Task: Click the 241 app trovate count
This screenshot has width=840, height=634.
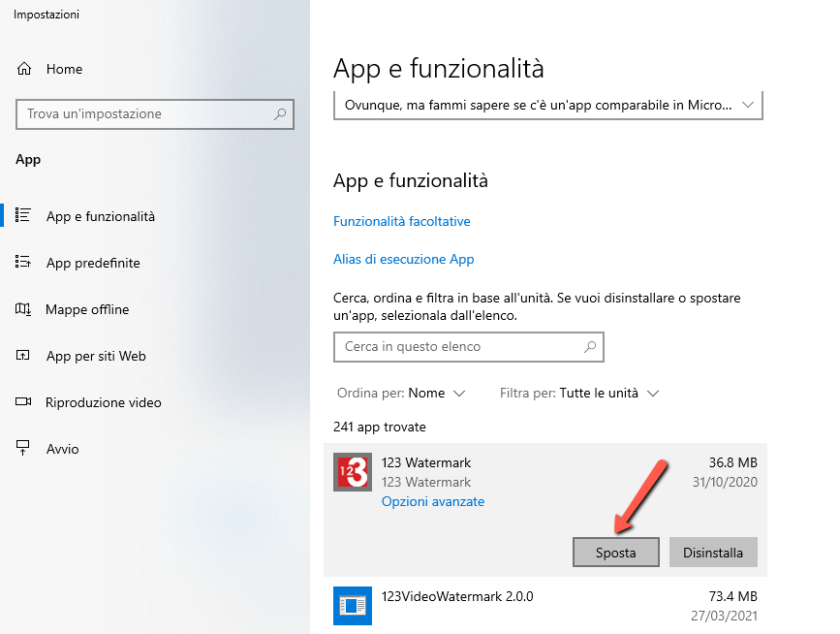Action: point(379,428)
